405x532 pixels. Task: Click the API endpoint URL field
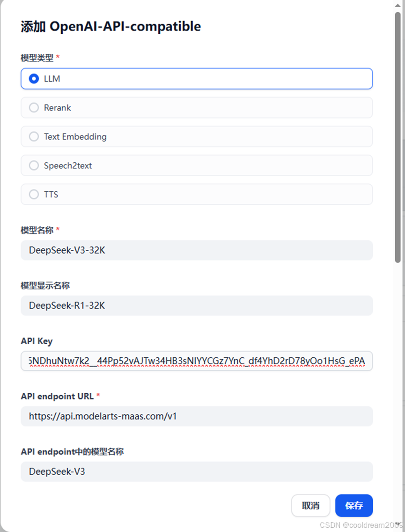pyautogui.click(x=197, y=416)
